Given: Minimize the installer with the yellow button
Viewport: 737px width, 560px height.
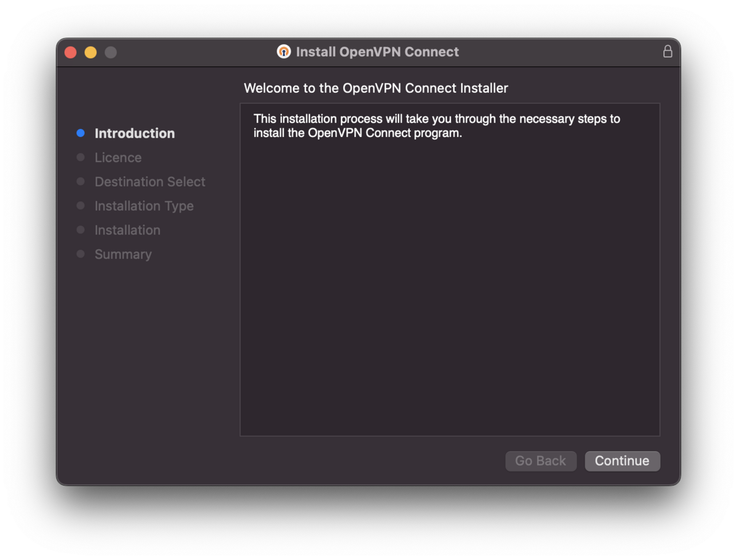Looking at the screenshot, I should [x=91, y=52].
